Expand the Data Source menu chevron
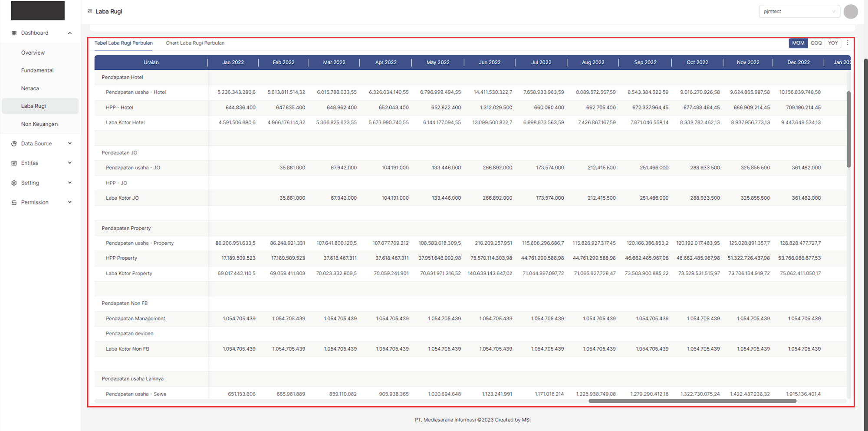The height and width of the screenshot is (431, 868). pos(70,144)
